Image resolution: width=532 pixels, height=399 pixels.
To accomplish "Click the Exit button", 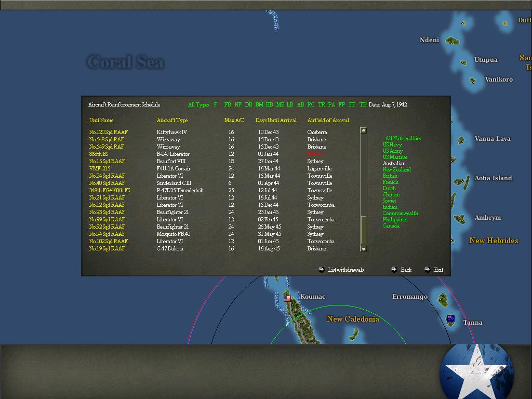I will [x=438, y=270].
